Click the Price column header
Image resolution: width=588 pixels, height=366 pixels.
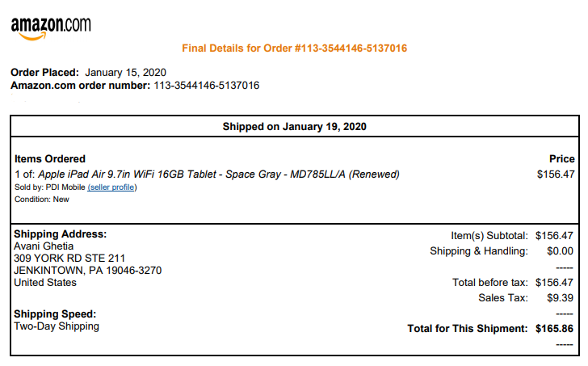point(561,159)
